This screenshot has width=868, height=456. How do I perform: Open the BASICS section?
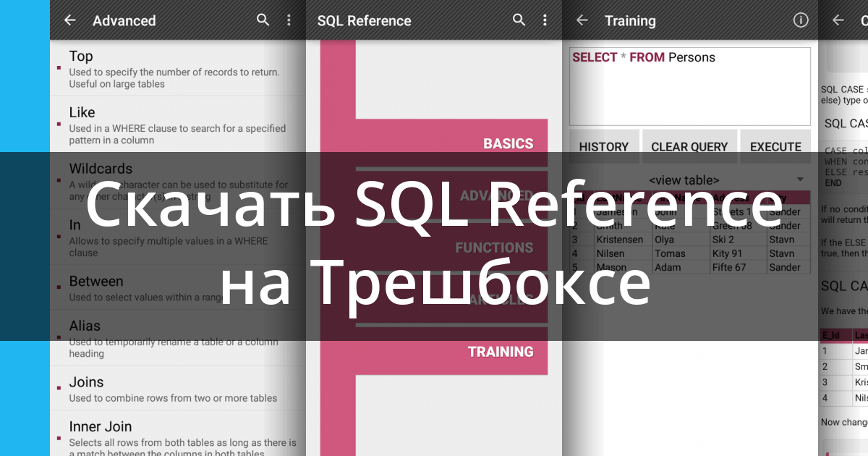[509, 143]
